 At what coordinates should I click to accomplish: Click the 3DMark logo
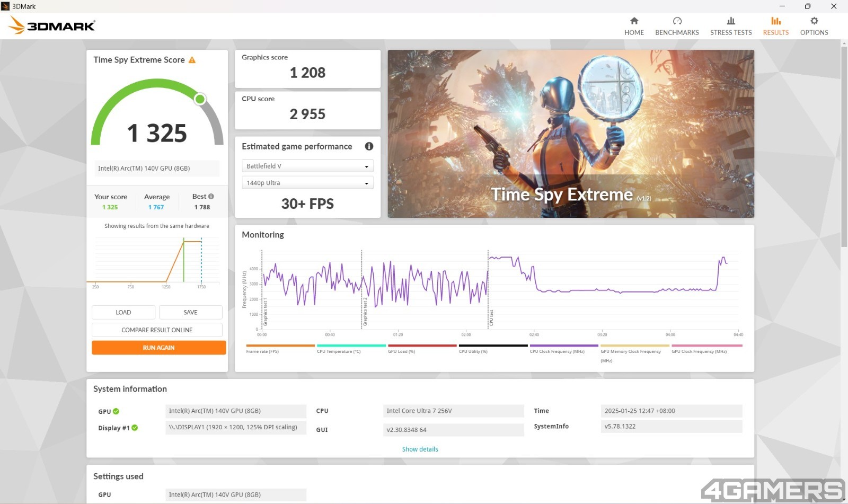pyautogui.click(x=52, y=25)
